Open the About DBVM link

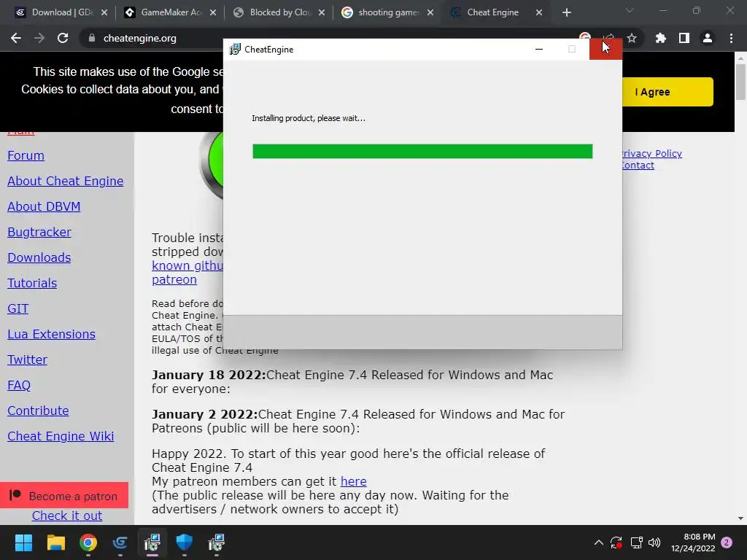pyautogui.click(x=44, y=206)
